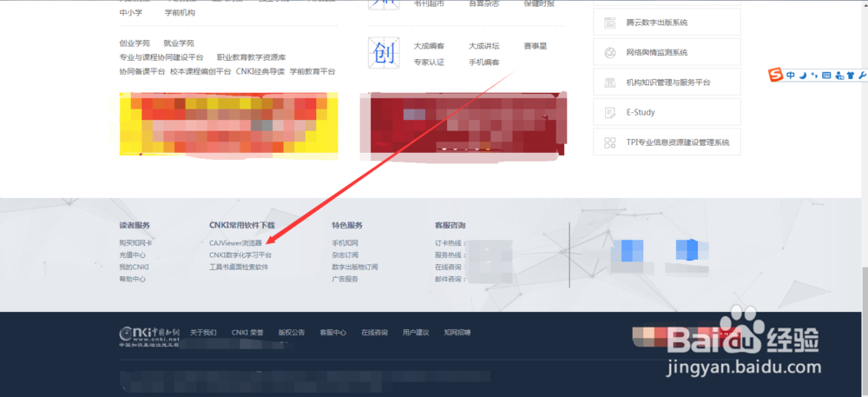Click the 网络舆情监测系统 globe icon

[610, 53]
